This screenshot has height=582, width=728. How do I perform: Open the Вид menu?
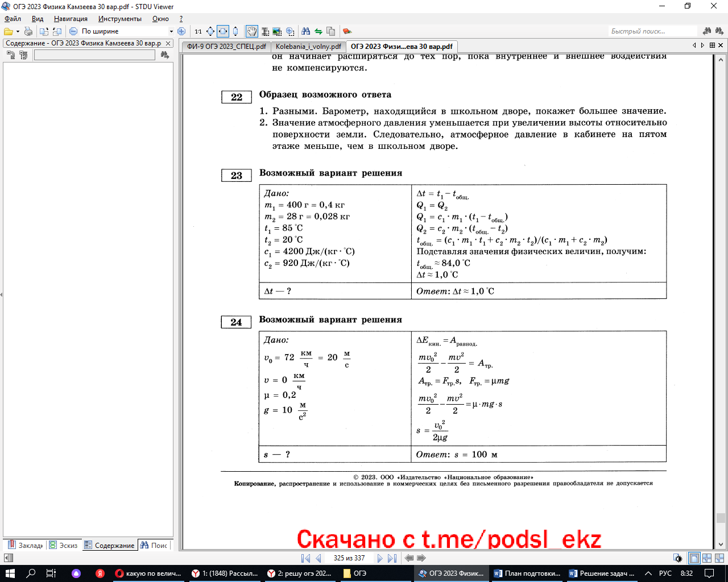point(38,19)
